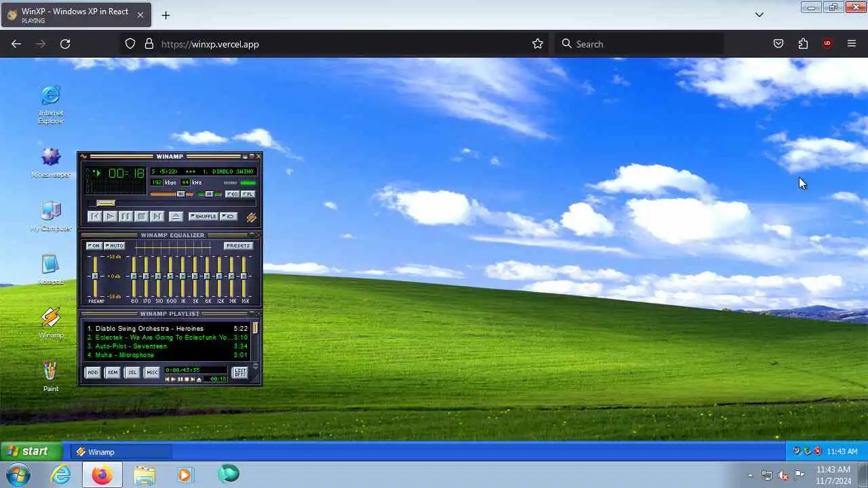The height and width of the screenshot is (488, 868).
Task: Click the playlist scrollbar handle
Action: [256, 328]
